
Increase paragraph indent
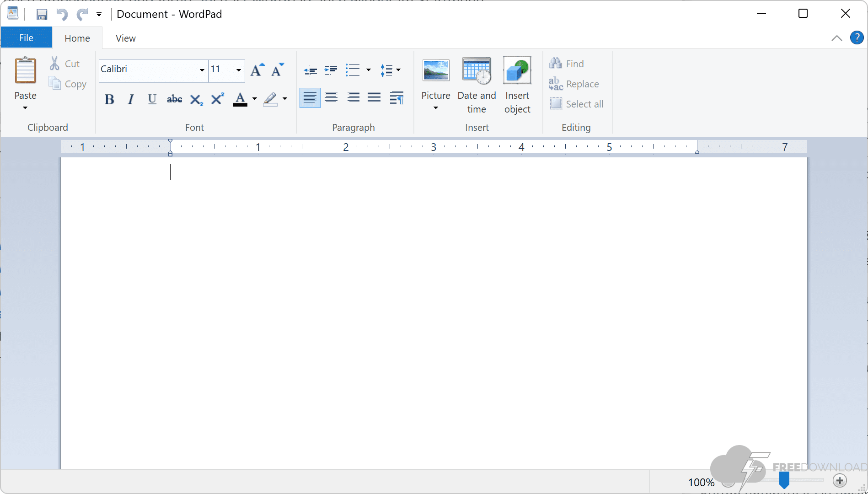[331, 70]
